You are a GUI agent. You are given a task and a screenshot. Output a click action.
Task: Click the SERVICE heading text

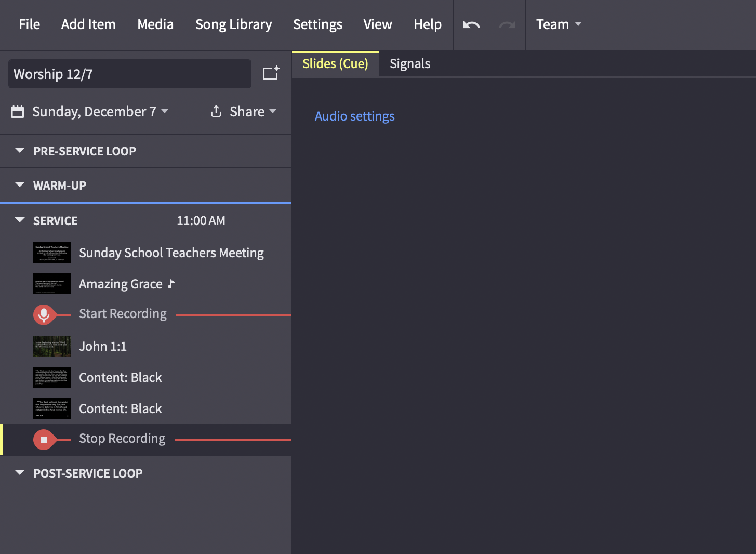click(x=56, y=221)
